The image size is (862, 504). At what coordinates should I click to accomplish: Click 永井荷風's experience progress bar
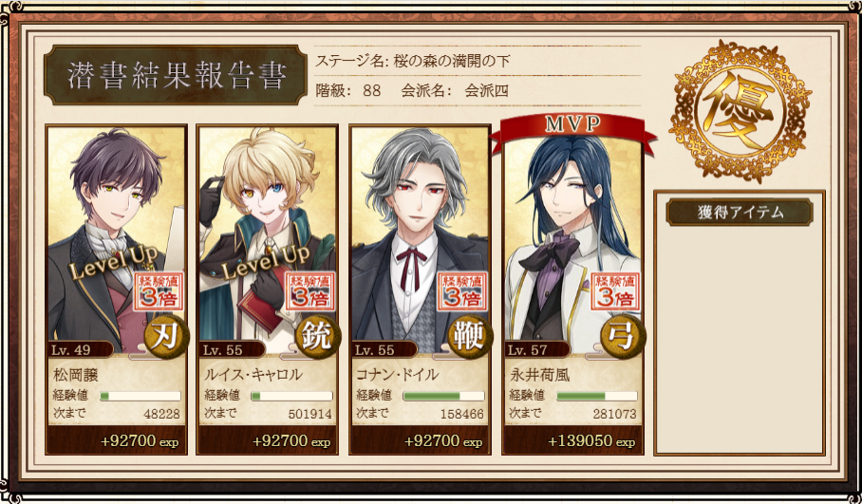coord(597,397)
